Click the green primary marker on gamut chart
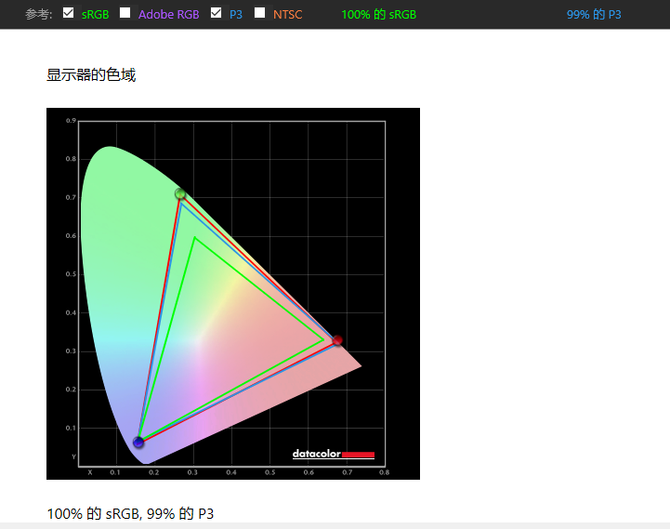The image size is (670, 529). click(x=180, y=194)
